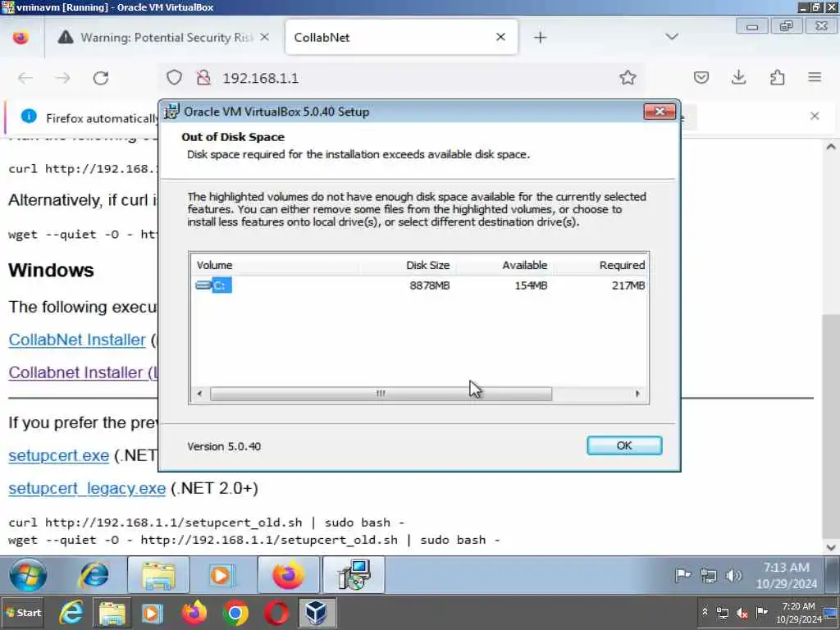Image resolution: width=840 pixels, height=630 pixels.
Task: Click the Firefox forward arrow
Action: pyautogui.click(x=62, y=78)
